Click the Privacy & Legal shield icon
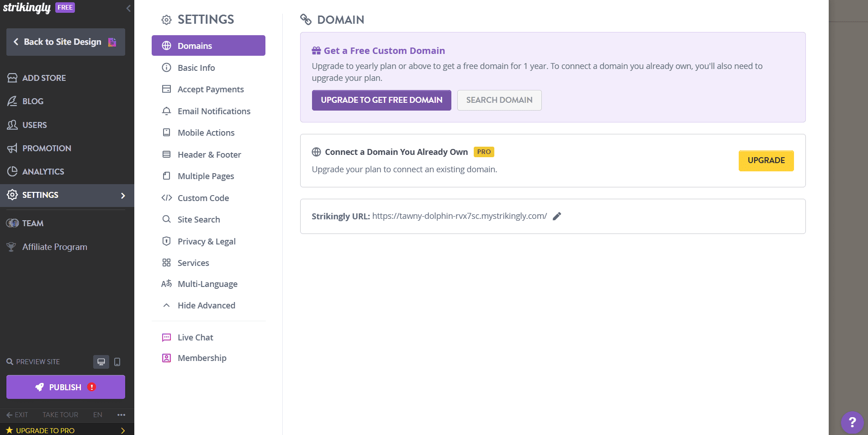The image size is (868, 435). (x=167, y=241)
